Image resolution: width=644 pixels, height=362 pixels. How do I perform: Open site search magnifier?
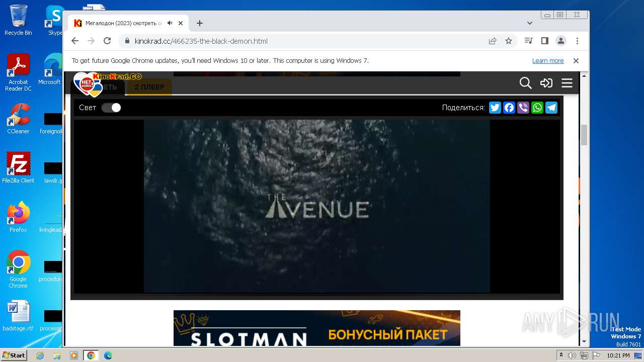point(525,83)
